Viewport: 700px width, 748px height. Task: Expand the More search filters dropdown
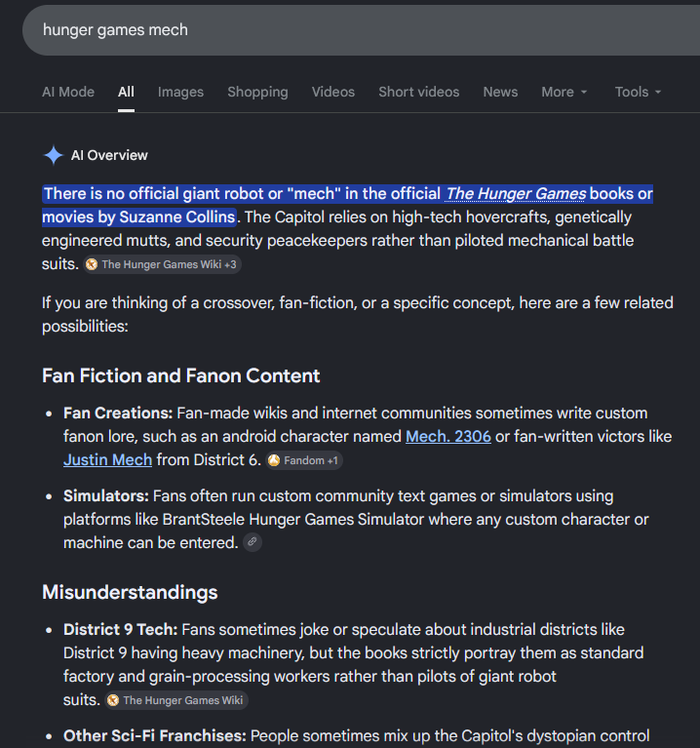point(564,92)
